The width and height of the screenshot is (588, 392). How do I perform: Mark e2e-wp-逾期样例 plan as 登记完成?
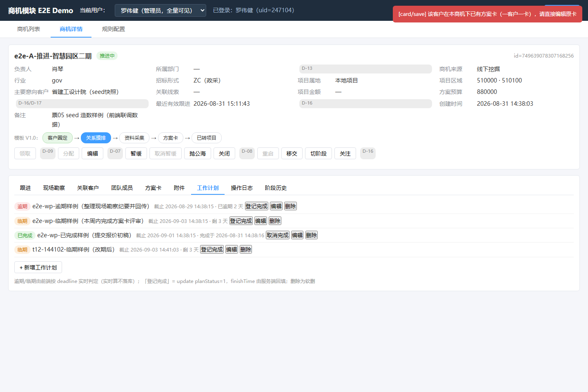[x=256, y=206]
